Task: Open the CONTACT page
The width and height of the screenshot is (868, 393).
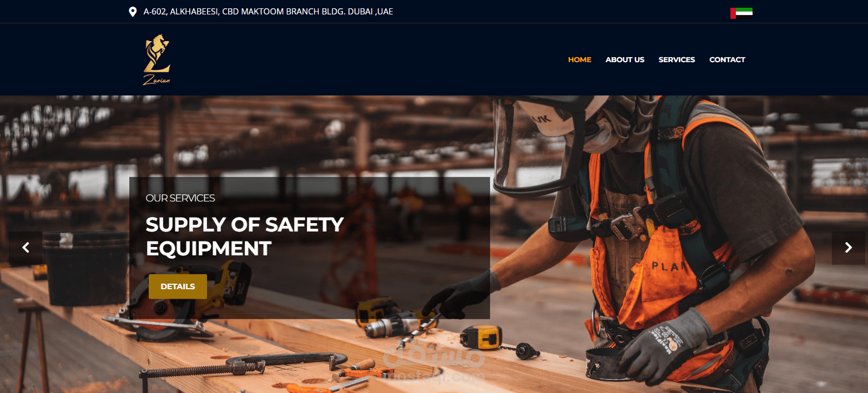Action: click(x=727, y=59)
